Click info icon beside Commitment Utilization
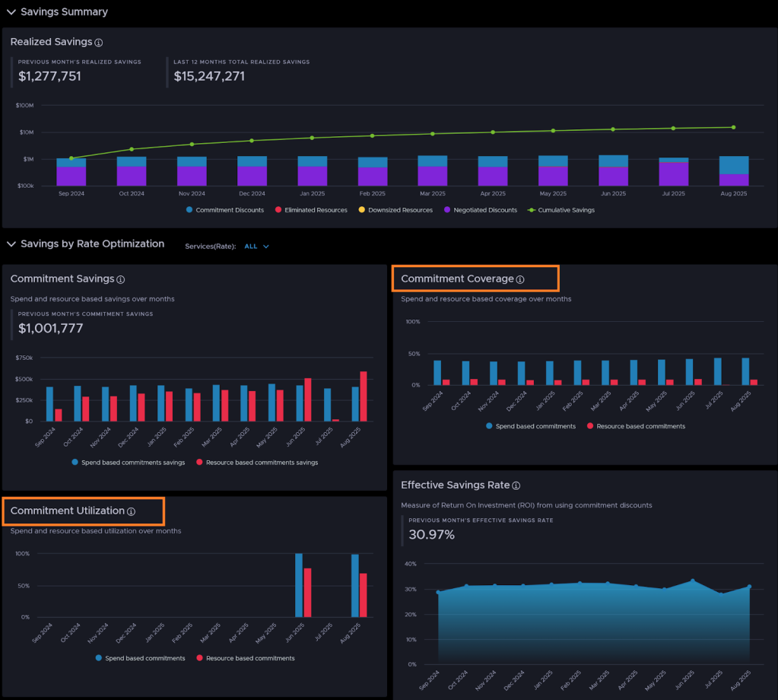The width and height of the screenshot is (778, 700). click(x=131, y=512)
